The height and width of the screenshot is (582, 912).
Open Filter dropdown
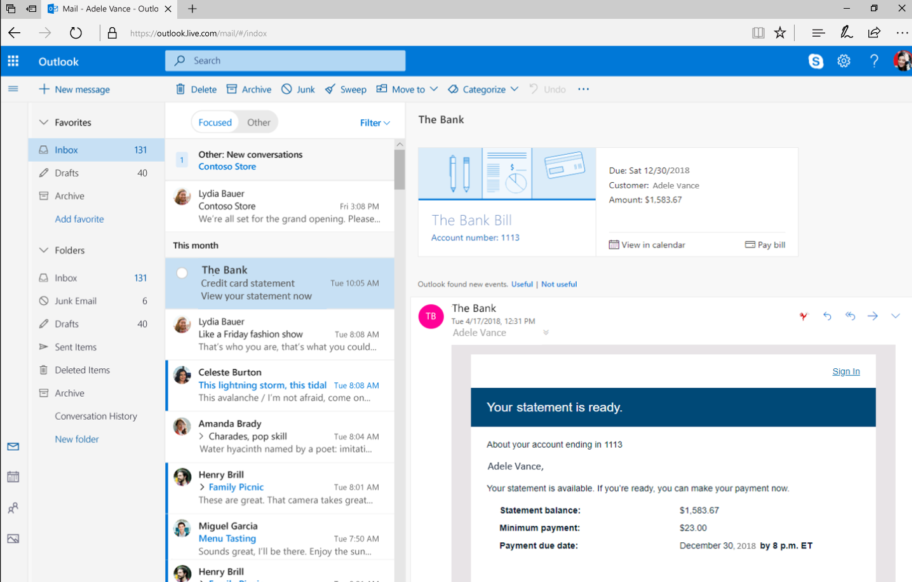pyautogui.click(x=375, y=123)
